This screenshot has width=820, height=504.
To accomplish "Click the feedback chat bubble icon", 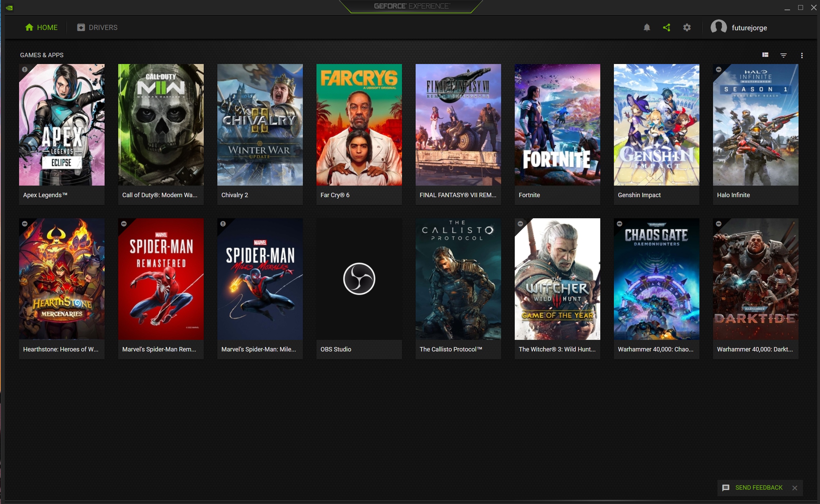I will tap(726, 488).
